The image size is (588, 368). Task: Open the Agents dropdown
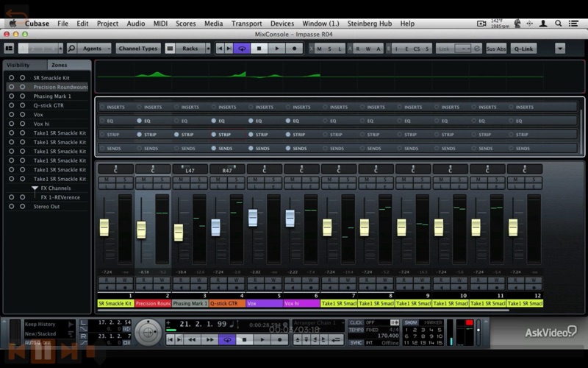tap(95, 49)
